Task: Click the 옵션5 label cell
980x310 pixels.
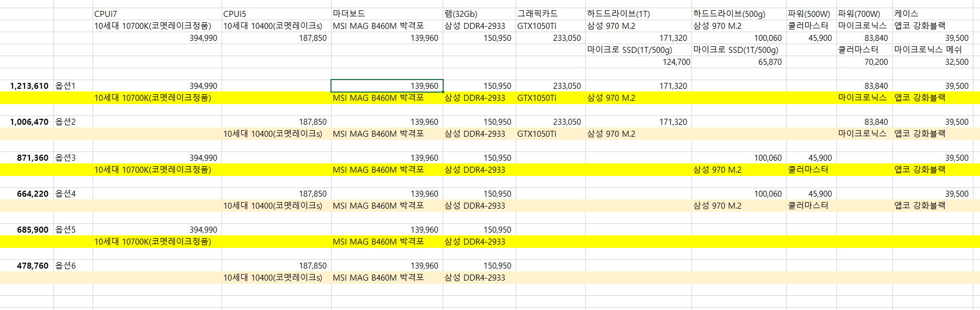Action: 73,229
